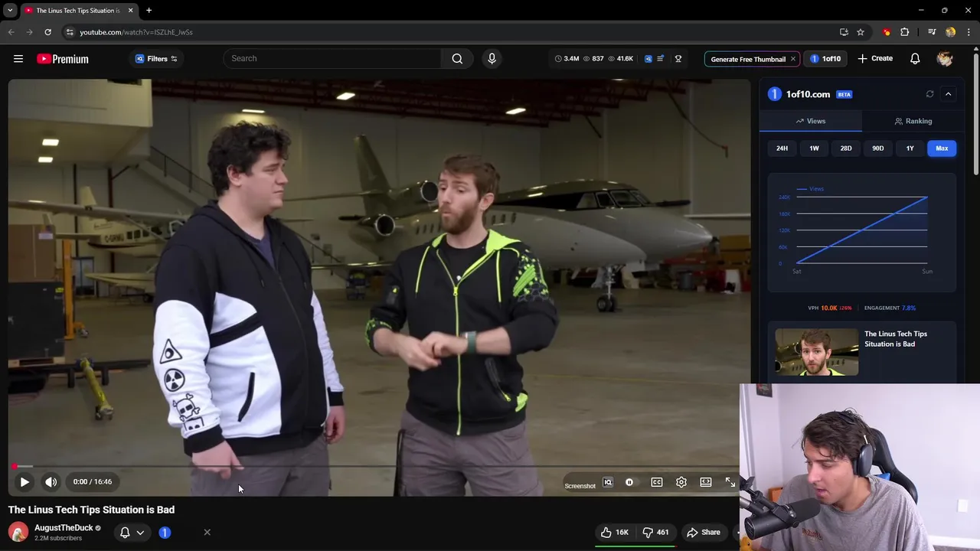Open a new Chrome tab
Image resolution: width=980 pixels, height=551 pixels.
(149, 10)
